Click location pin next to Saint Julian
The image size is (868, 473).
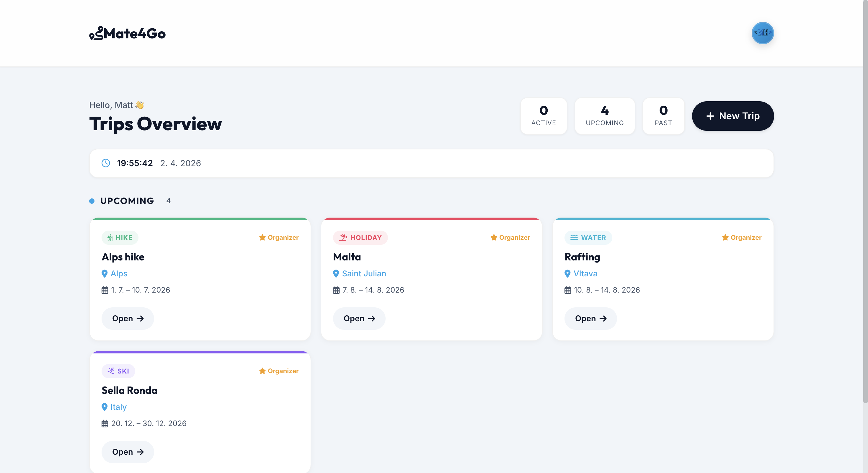(x=336, y=274)
